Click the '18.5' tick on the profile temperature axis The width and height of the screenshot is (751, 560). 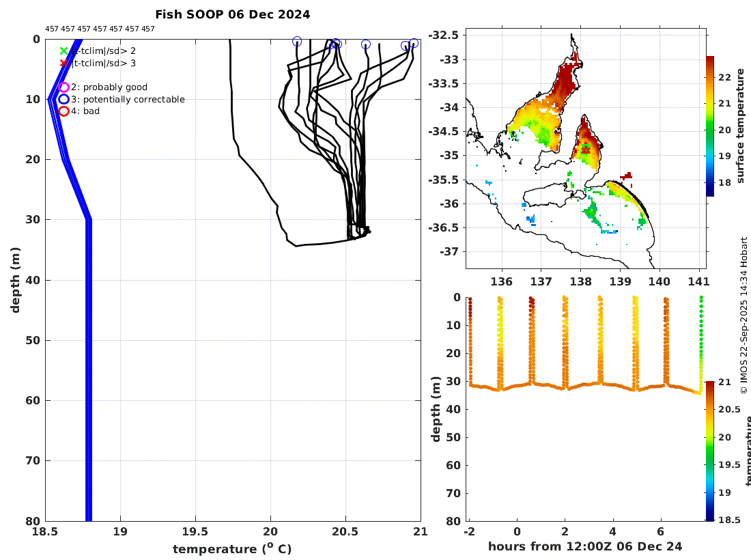[x=45, y=532]
